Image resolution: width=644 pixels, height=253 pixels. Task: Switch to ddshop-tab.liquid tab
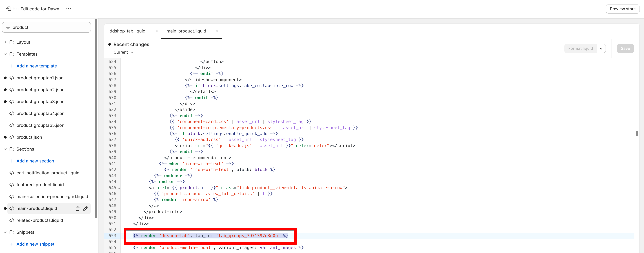[128, 31]
